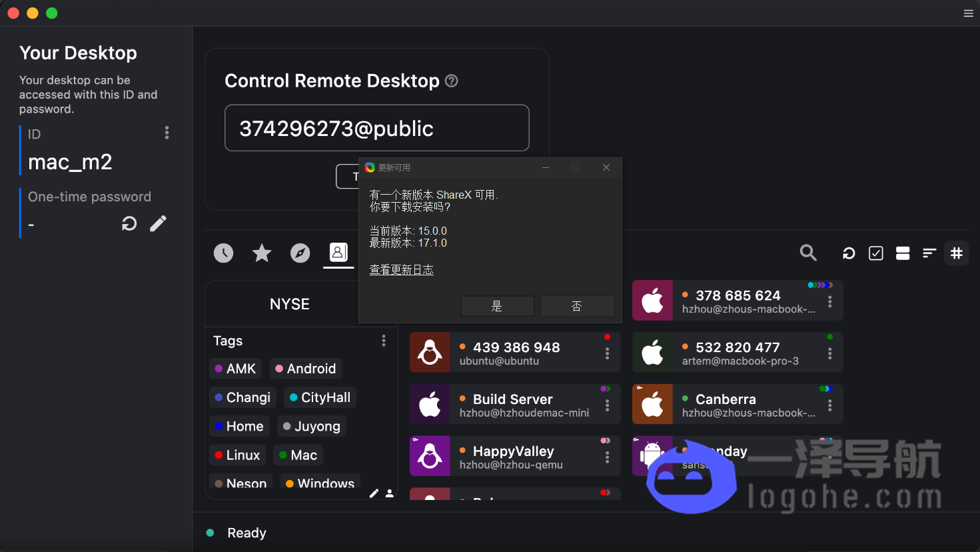Viewport: 980px width, 552px height.
Task: Toggle the multi-select checkbox icon
Action: point(876,253)
